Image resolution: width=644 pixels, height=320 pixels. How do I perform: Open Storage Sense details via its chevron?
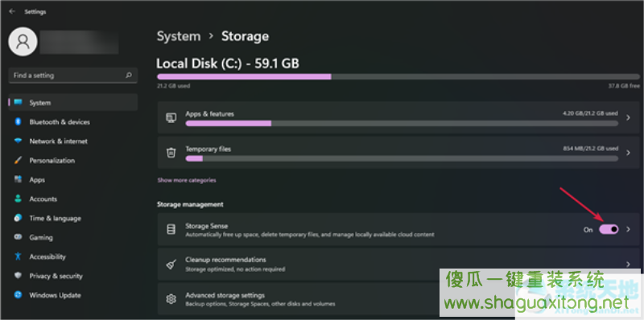[x=628, y=229]
